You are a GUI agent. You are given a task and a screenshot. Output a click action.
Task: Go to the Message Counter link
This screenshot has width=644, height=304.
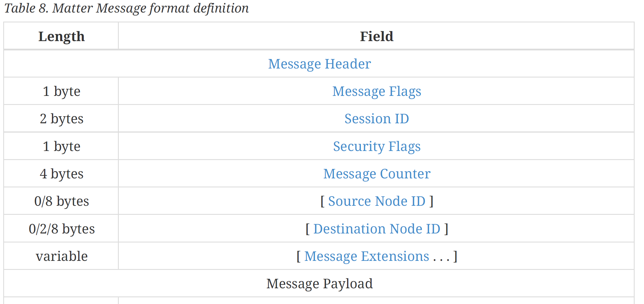(x=377, y=174)
